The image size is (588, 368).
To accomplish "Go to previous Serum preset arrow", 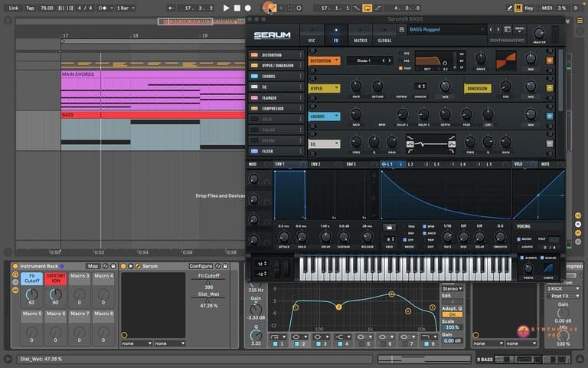I will pyautogui.click(x=491, y=29).
